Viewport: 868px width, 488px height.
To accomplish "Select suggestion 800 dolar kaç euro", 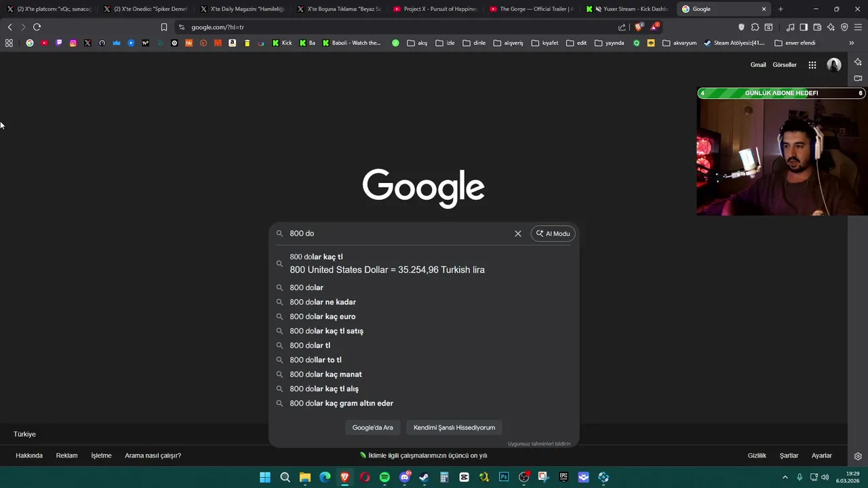I will (x=424, y=317).
